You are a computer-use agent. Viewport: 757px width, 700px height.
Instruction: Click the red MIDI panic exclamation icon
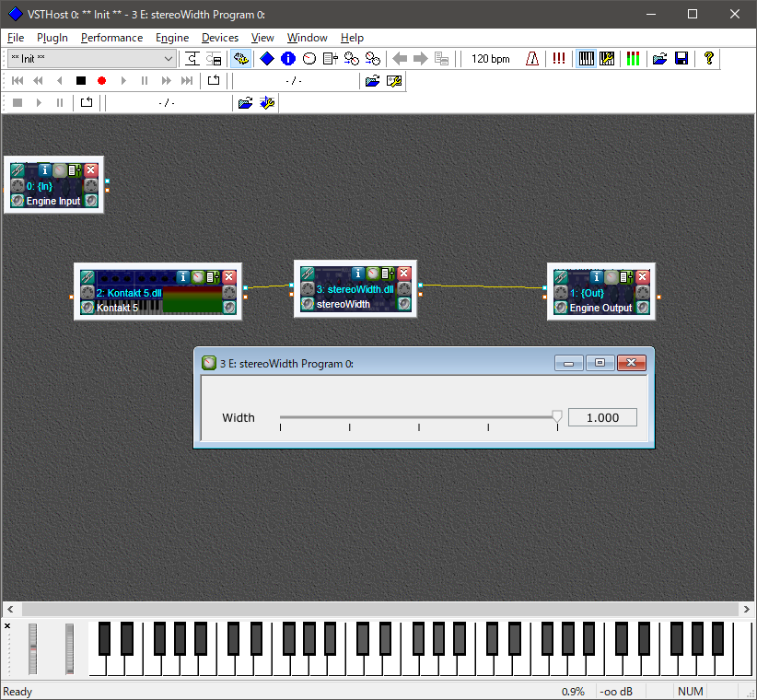click(x=559, y=59)
